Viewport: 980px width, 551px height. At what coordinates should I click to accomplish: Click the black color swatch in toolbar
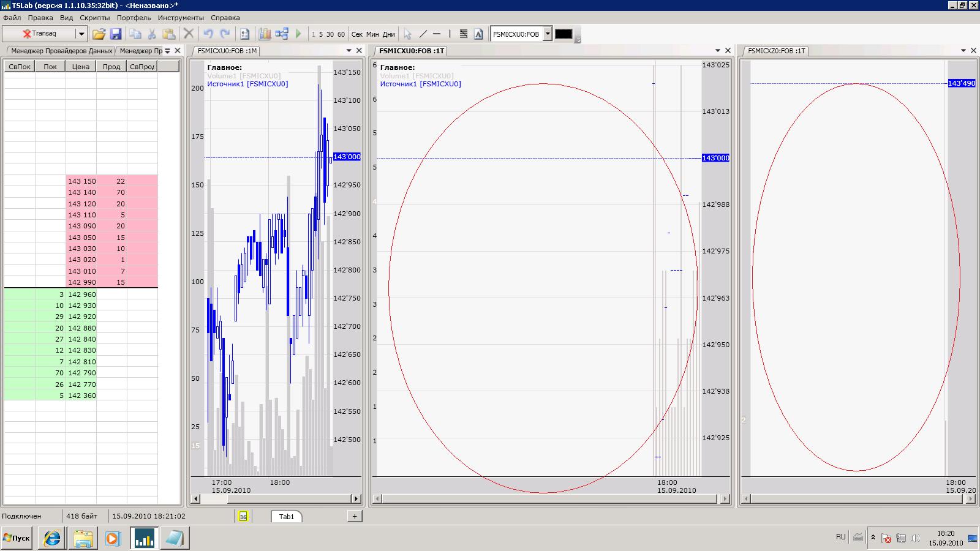(x=563, y=34)
